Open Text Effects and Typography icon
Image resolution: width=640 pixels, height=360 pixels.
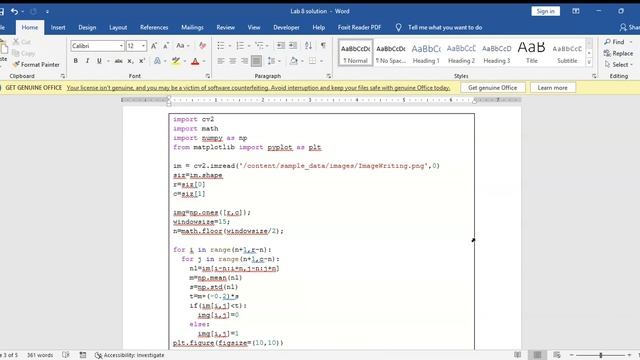[x=157, y=61]
